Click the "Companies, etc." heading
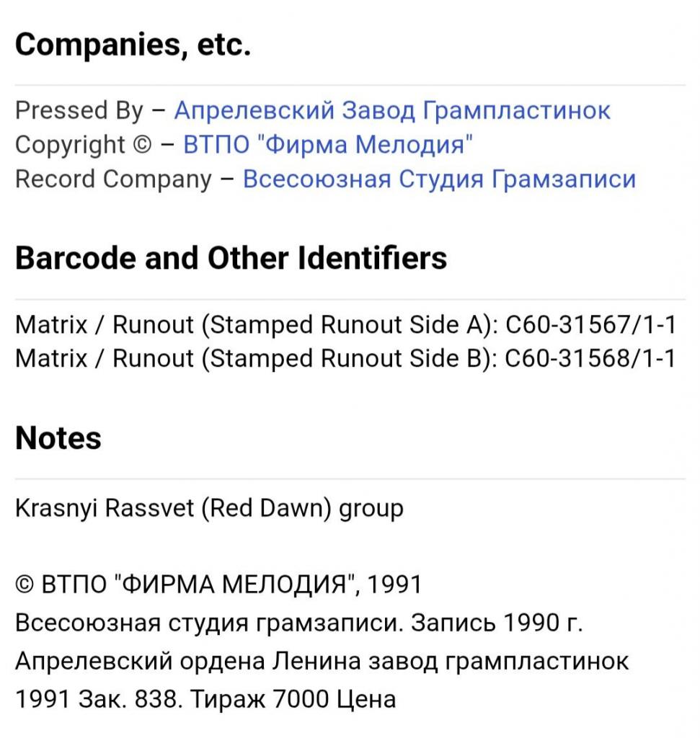Screen dimensions: 700x738 click(x=133, y=45)
